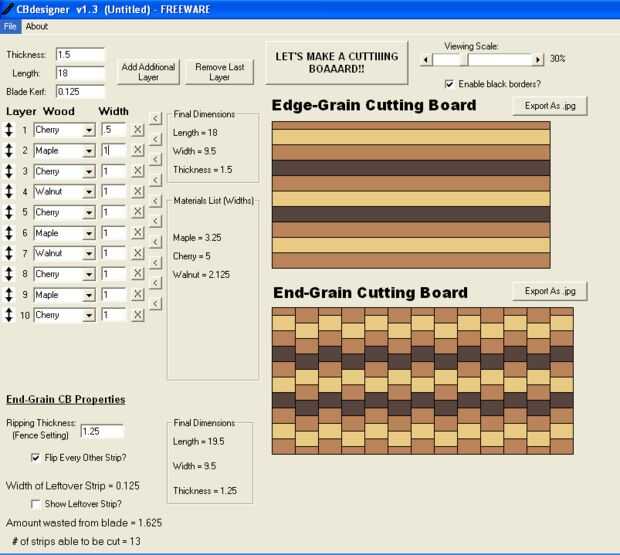Screen dimensions: 620x555
Task: Click layer 1 width field
Action: [x=115, y=130]
